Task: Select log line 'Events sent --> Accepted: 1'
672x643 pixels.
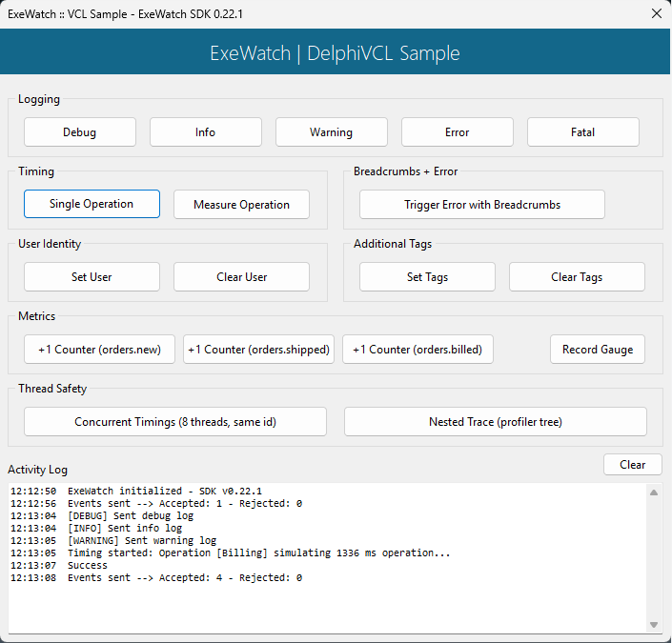Action: pyautogui.click(x=156, y=503)
